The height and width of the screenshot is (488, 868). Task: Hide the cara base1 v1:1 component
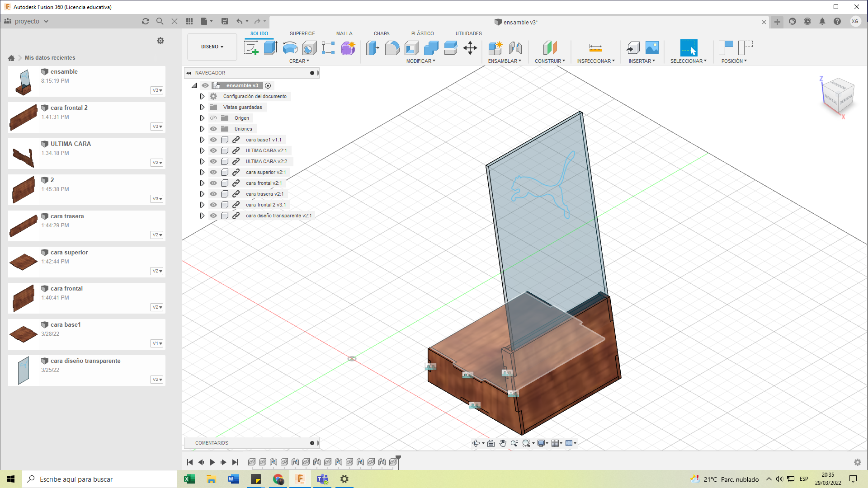point(213,140)
